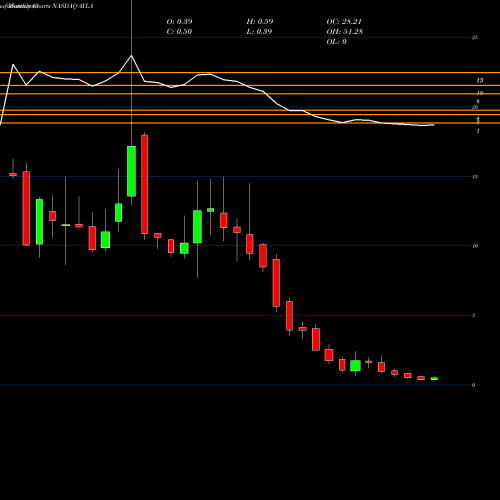The height and width of the screenshot is (500, 500).
Task: Select the tallest green candlestick
Action: [131, 171]
